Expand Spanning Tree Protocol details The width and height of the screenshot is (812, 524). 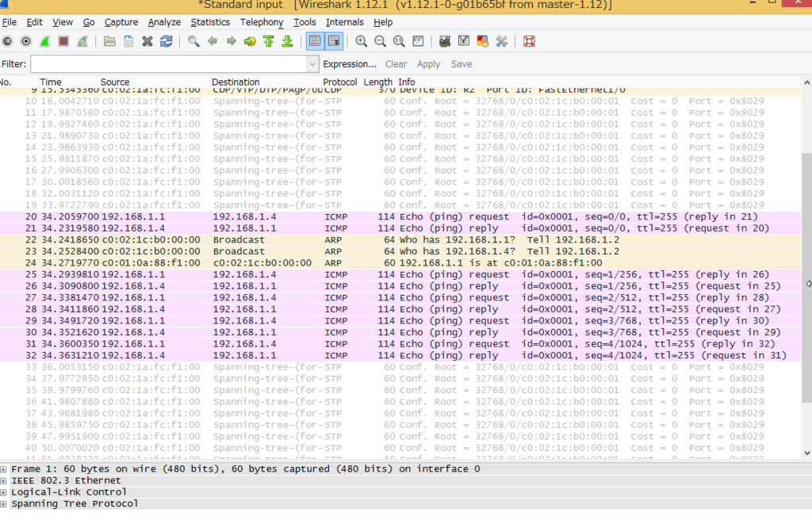tap(4, 504)
